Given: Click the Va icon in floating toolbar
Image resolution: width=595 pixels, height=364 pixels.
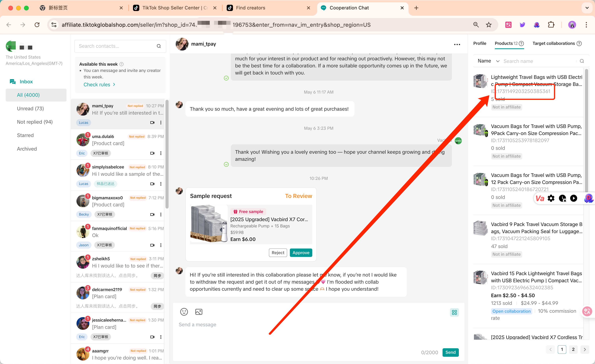Looking at the screenshot, I should (x=540, y=198).
